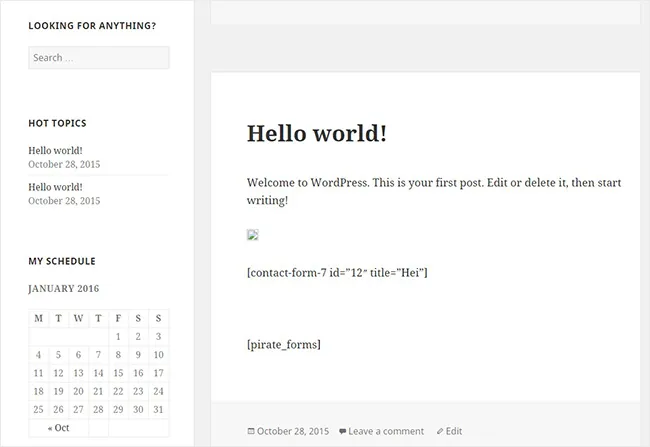Open the "Hello world!" post title
The image size is (650, 447).
coord(316,133)
